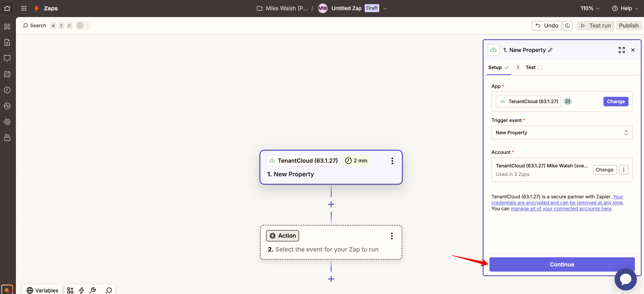The width and height of the screenshot is (644, 294).
Task: Open the calendar sidebar icon
Action: coord(7,74)
